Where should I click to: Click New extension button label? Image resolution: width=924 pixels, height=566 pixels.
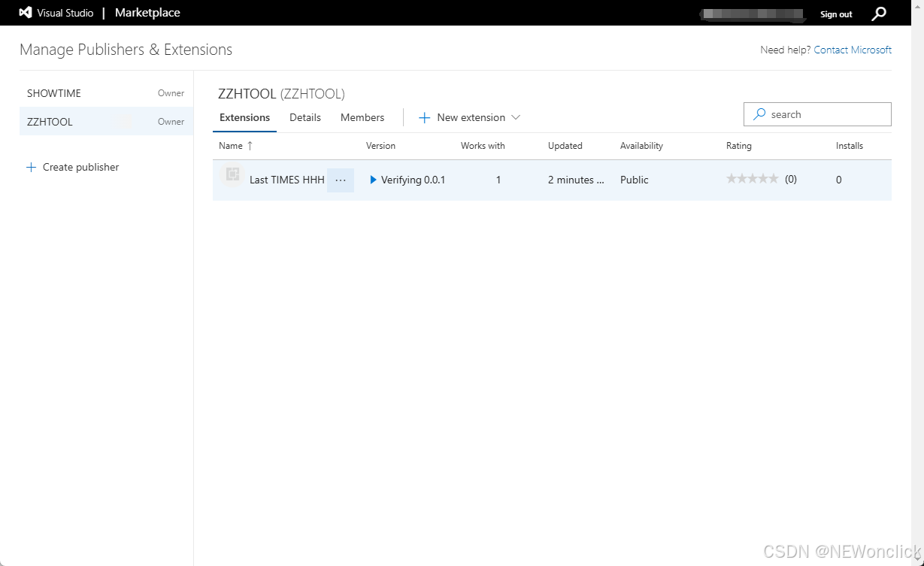pos(471,117)
